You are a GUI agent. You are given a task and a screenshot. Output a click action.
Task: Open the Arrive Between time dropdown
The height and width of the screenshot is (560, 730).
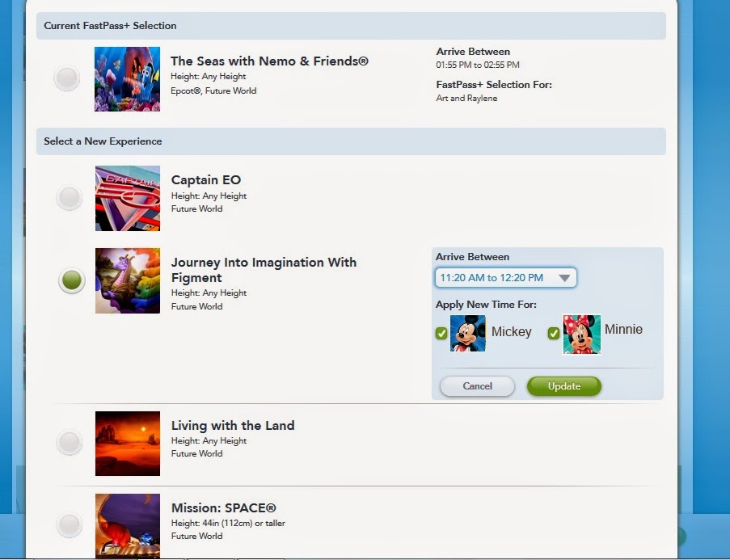(505, 277)
